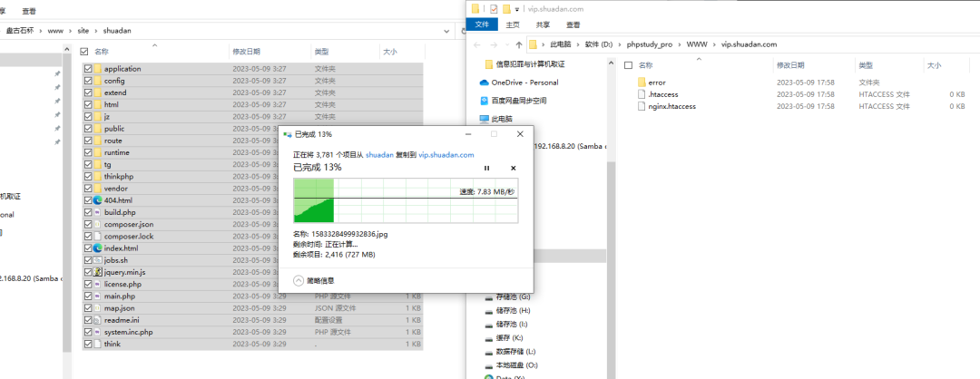980x379 pixels.
Task: Expand chevron after 此电脑 in address bar
Action: coord(578,45)
